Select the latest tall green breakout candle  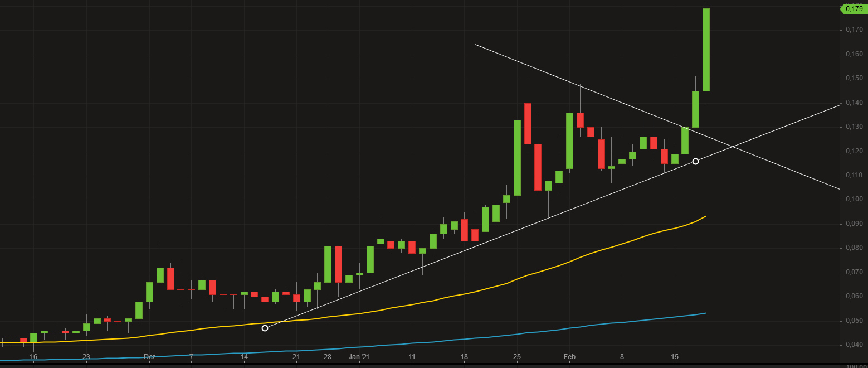point(706,50)
